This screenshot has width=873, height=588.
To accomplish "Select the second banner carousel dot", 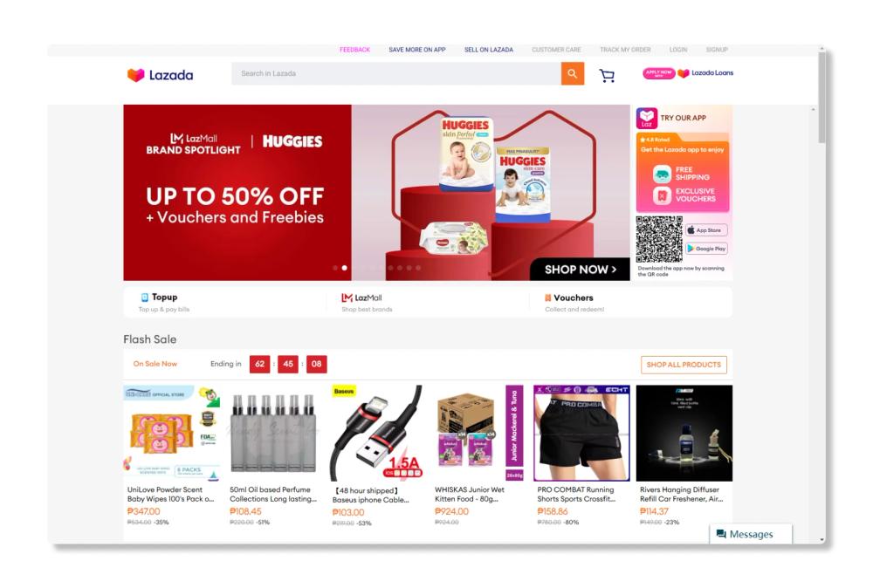I will (x=345, y=268).
